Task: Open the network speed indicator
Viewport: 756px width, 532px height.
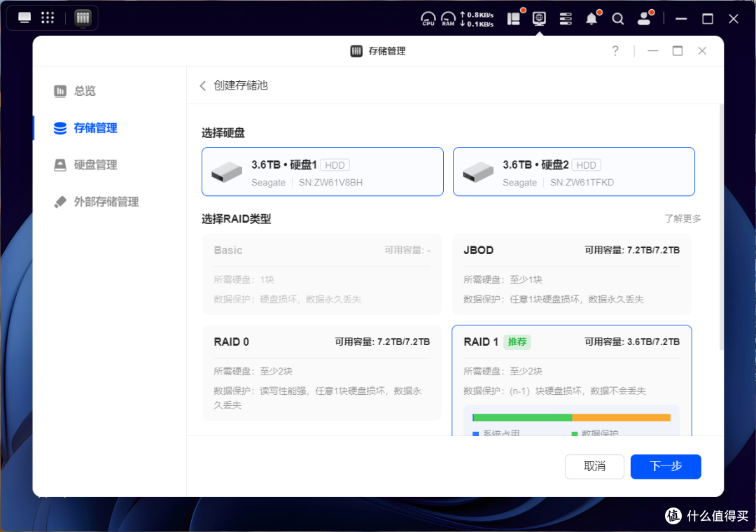Action: pyautogui.click(x=477, y=20)
